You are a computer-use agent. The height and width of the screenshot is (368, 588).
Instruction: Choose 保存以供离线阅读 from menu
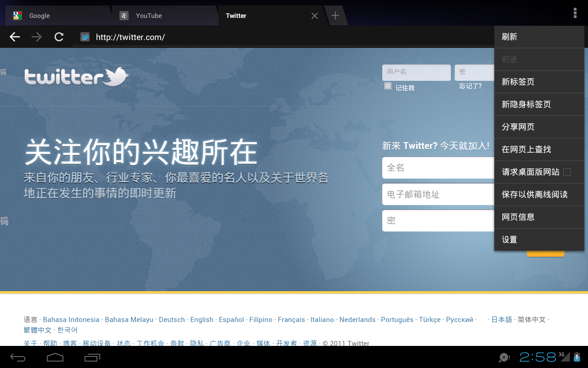click(539, 195)
